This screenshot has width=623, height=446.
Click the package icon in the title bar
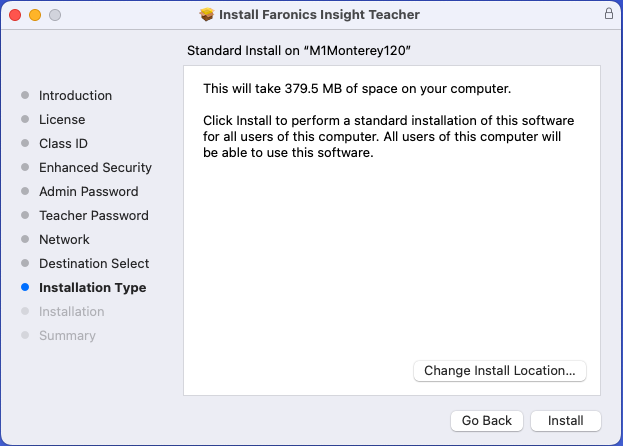[x=207, y=15]
